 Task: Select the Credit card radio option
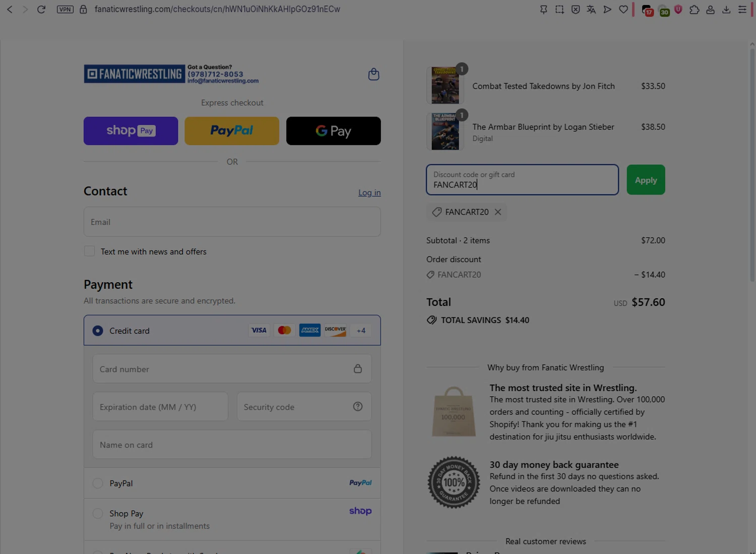[98, 331]
